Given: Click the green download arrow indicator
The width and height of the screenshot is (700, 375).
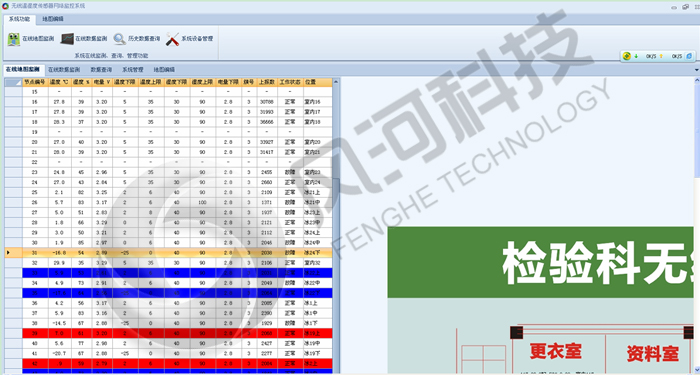Looking at the screenshot, I should pyautogui.click(x=636, y=56).
